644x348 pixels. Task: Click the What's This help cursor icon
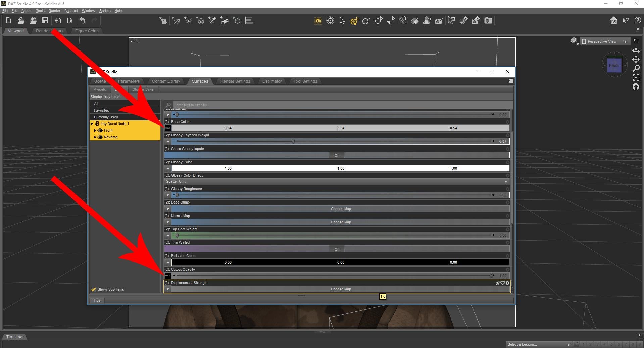[626, 21]
